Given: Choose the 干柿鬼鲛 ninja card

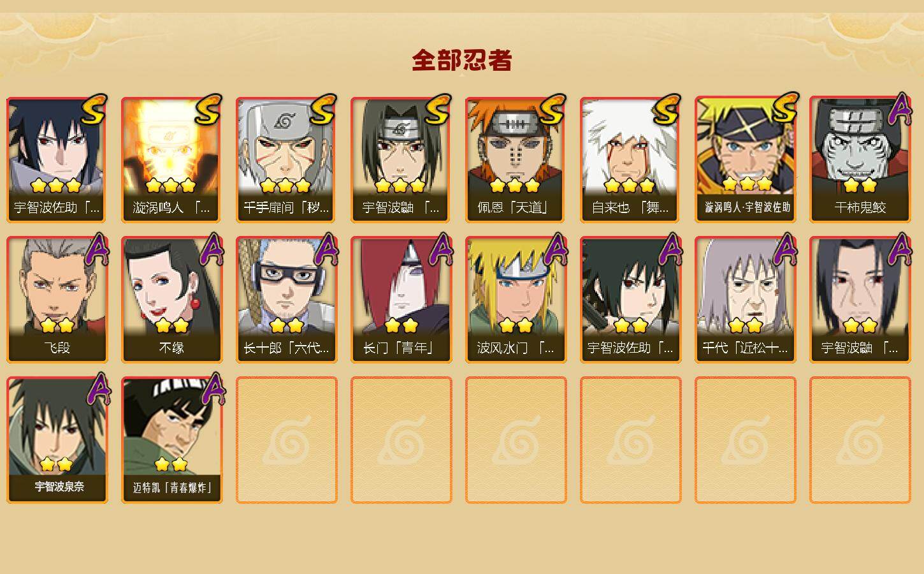Looking at the screenshot, I should 860,159.
